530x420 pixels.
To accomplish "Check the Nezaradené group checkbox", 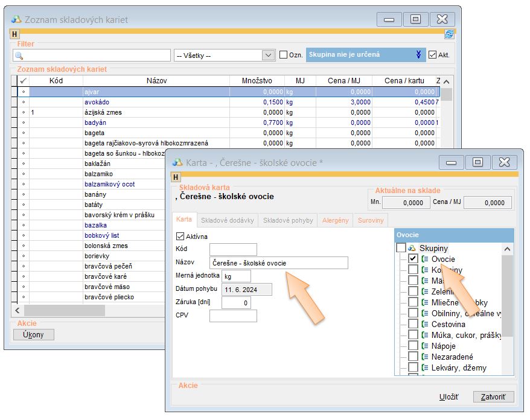I will tap(413, 357).
